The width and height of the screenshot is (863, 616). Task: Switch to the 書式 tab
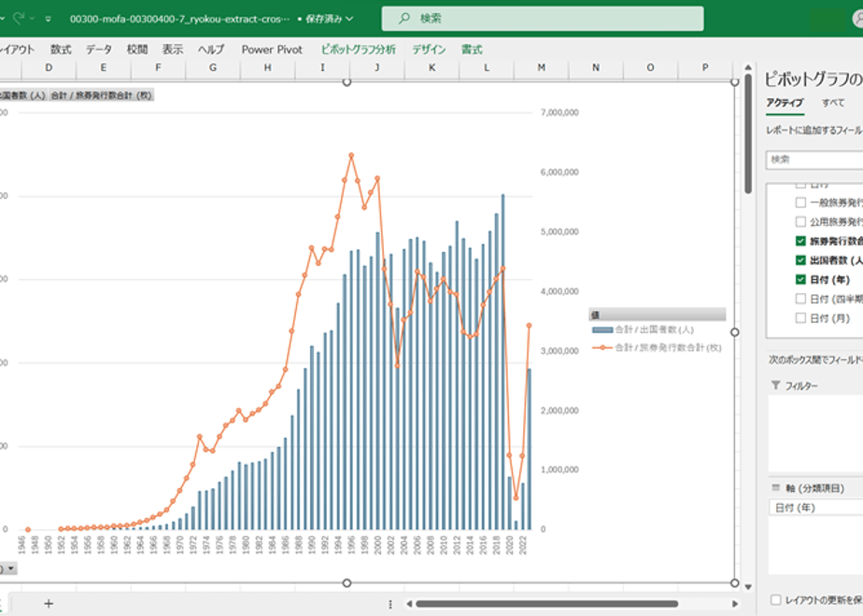coord(472,49)
